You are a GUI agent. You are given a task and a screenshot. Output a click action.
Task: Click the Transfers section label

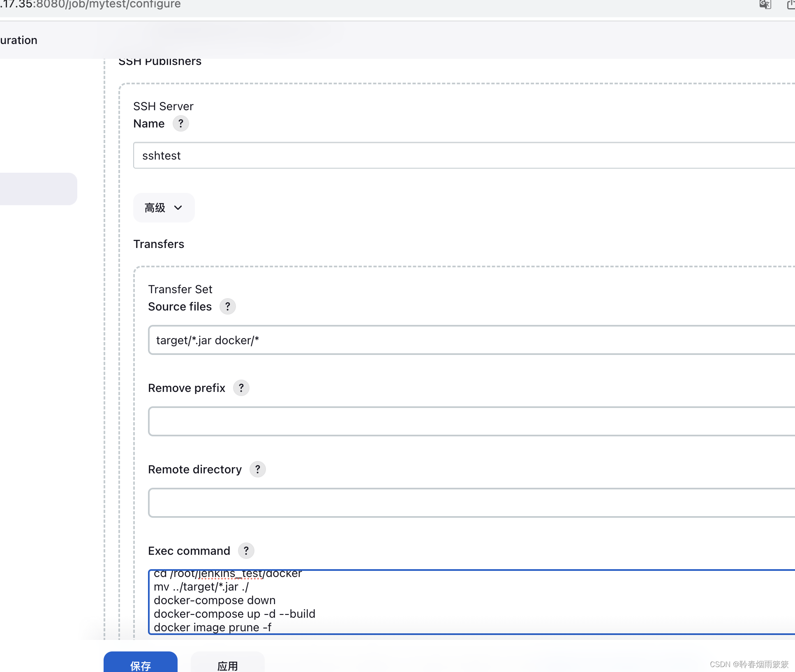[x=159, y=244]
